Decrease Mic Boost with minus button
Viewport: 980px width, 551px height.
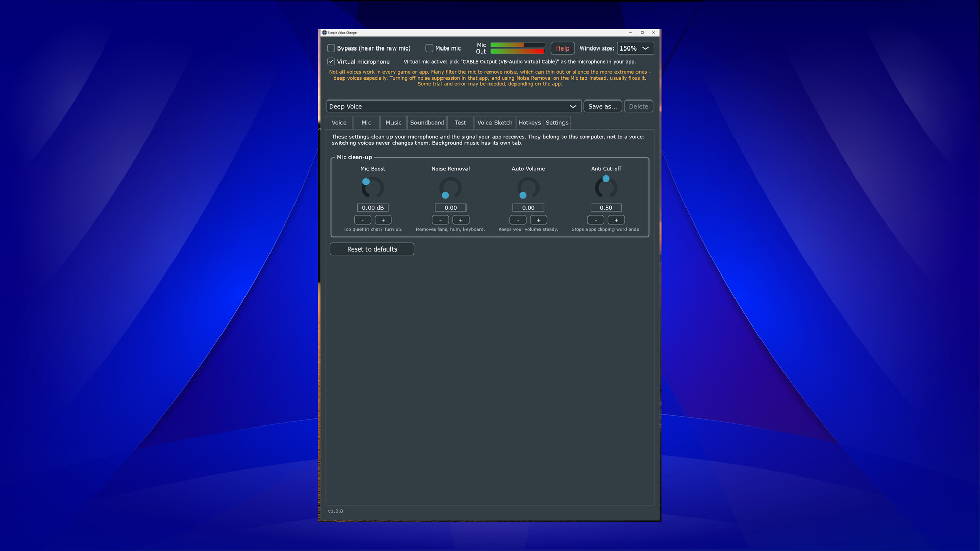[x=363, y=220]
